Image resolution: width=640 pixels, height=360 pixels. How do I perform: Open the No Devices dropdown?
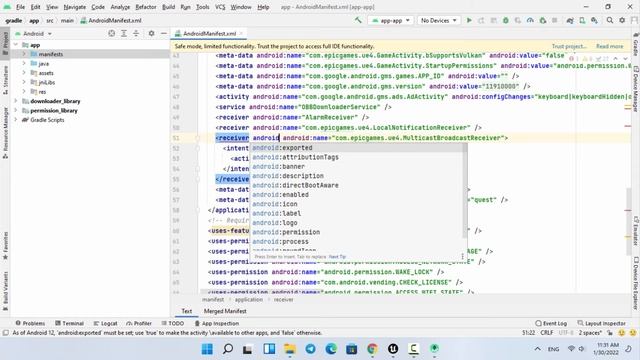(439, 20)
